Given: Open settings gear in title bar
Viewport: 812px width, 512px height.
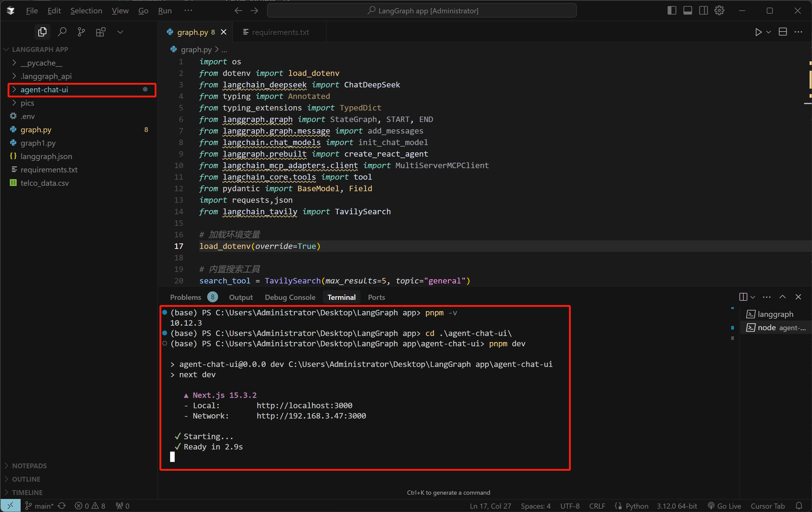Looking at the screenshot, I should [x=719, y=11].
